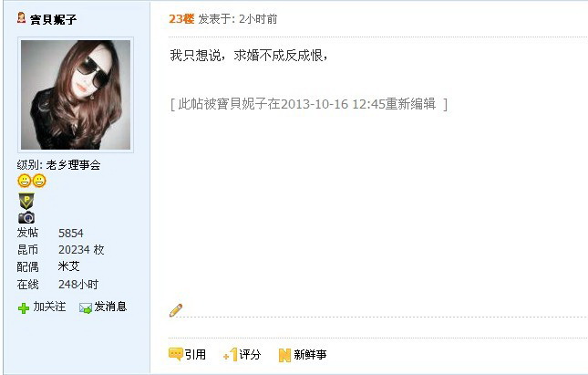The height and width of the screenshot is (375, 588).
Task: Click the +1 rating icon
Action: [231, 354]
